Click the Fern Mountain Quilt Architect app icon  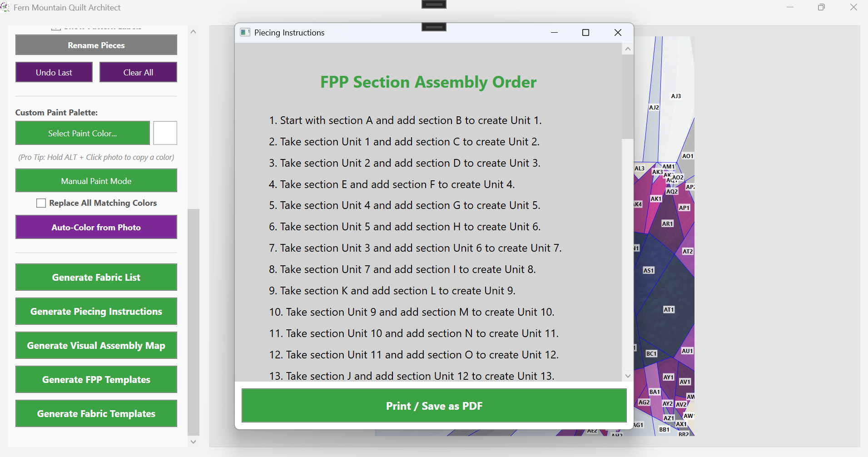pyautogui.click(x=5, y=7)
